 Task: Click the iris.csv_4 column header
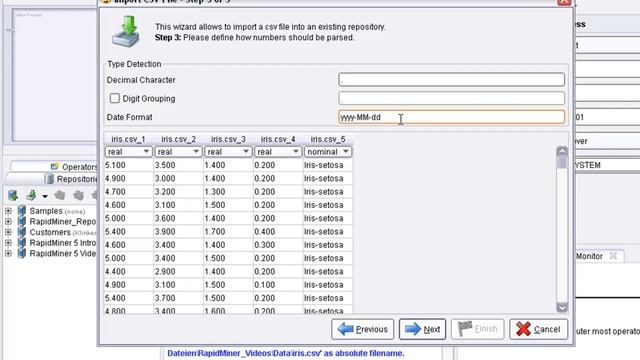click(x=278, y=139)
